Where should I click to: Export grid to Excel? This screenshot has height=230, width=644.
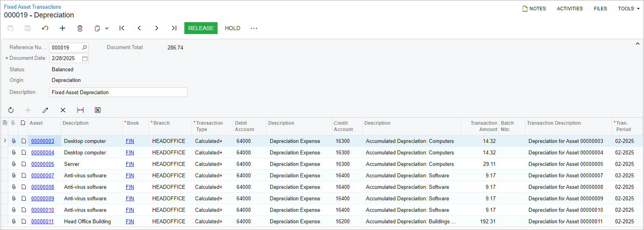coord(98,110)
